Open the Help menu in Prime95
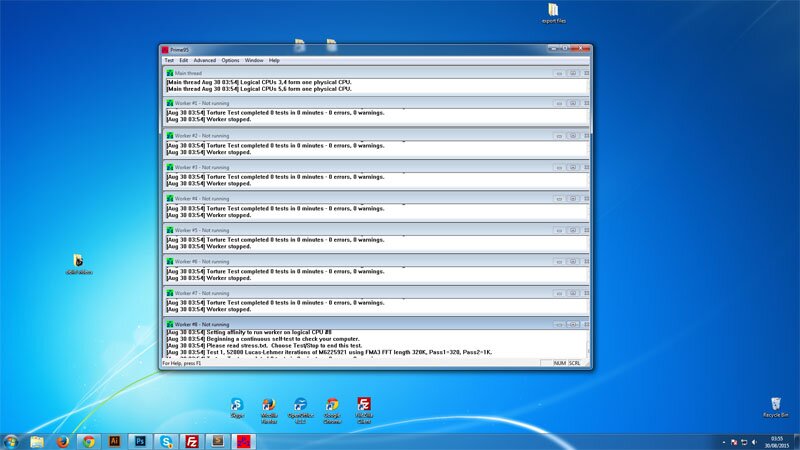Image resolution: width=800 pixels, height=450 pixels. click(274, 60)
